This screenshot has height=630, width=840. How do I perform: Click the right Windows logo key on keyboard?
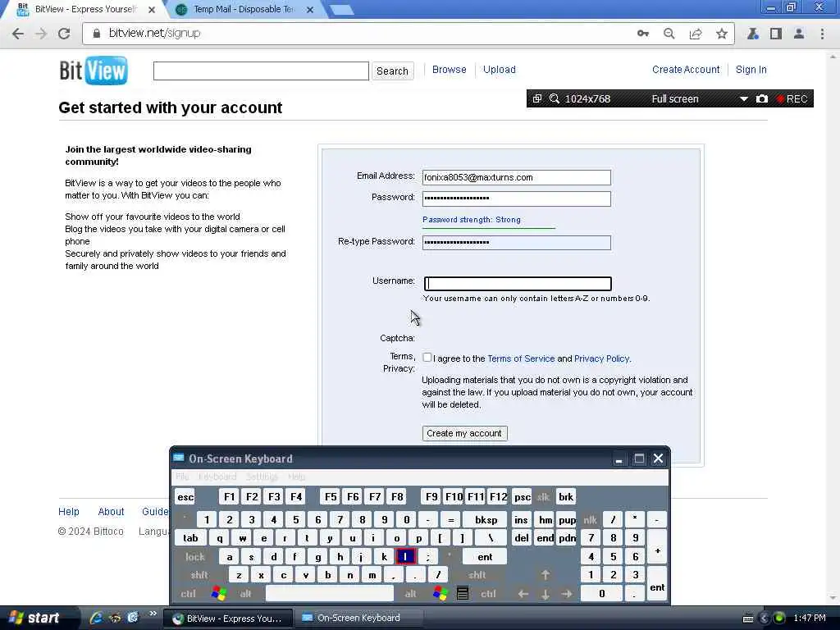pyautogui.click(x=440, y=593)
